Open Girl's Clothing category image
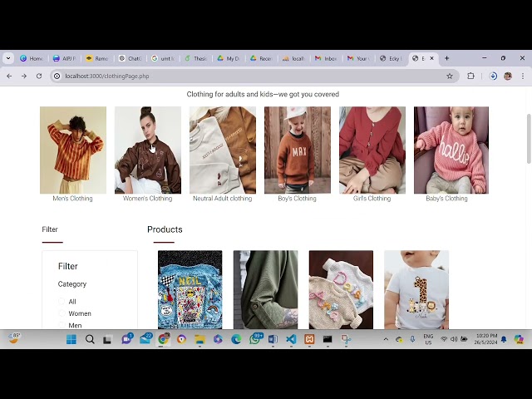 coord(372,150)
